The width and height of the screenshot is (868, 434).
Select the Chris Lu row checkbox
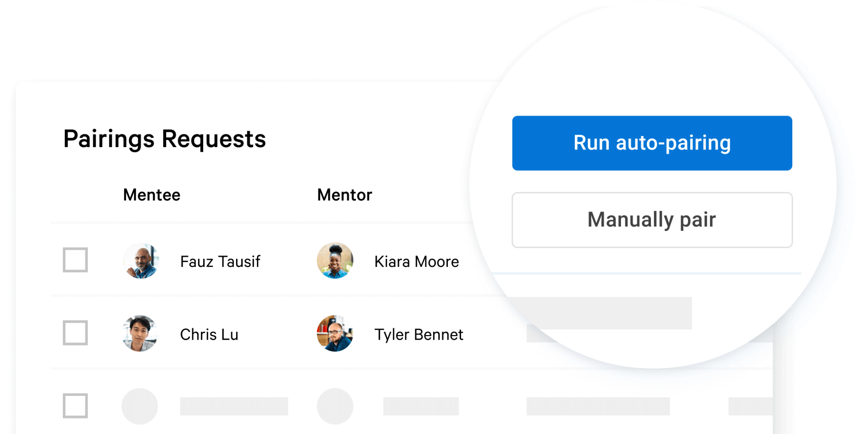coord(75,333)
